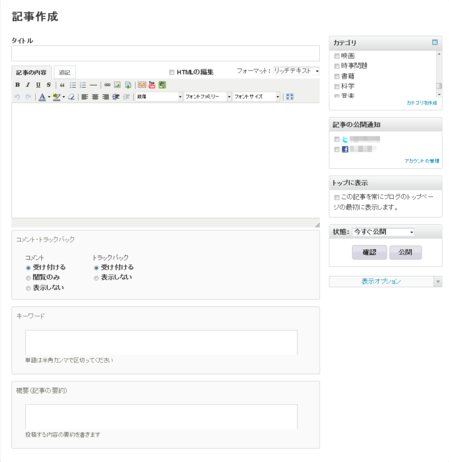The image size is (449, 462).
Task: Insert an image into the article
Action: click(117, 85)
